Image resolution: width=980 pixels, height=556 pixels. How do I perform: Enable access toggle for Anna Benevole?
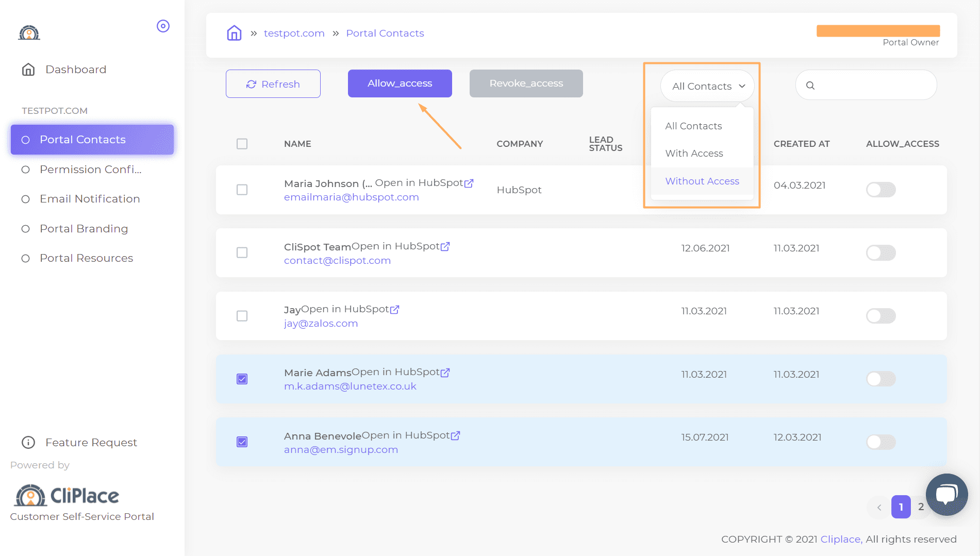click(881, 442)
